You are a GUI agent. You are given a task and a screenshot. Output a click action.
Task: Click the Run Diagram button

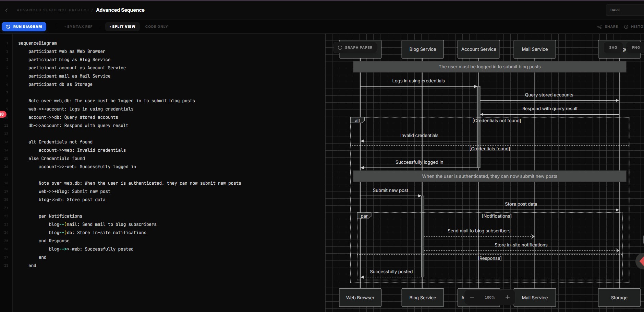point(24,26)
